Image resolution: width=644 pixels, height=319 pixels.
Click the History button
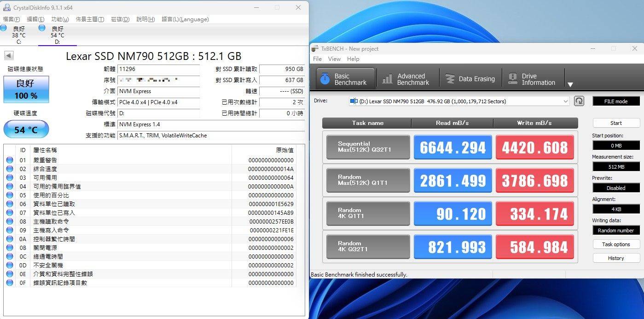pos(616,258)
